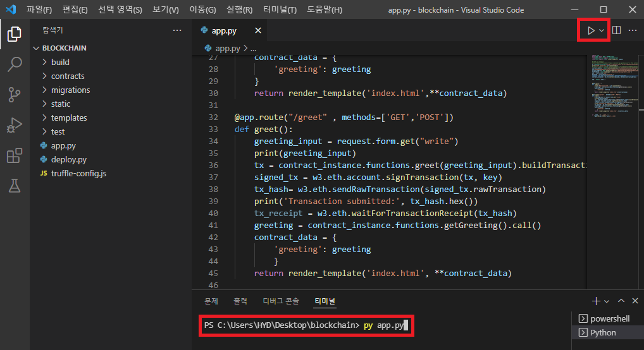Viewport: 644px width, 350px height.
Task: Open the Source Control view icon
Action: 15,95
